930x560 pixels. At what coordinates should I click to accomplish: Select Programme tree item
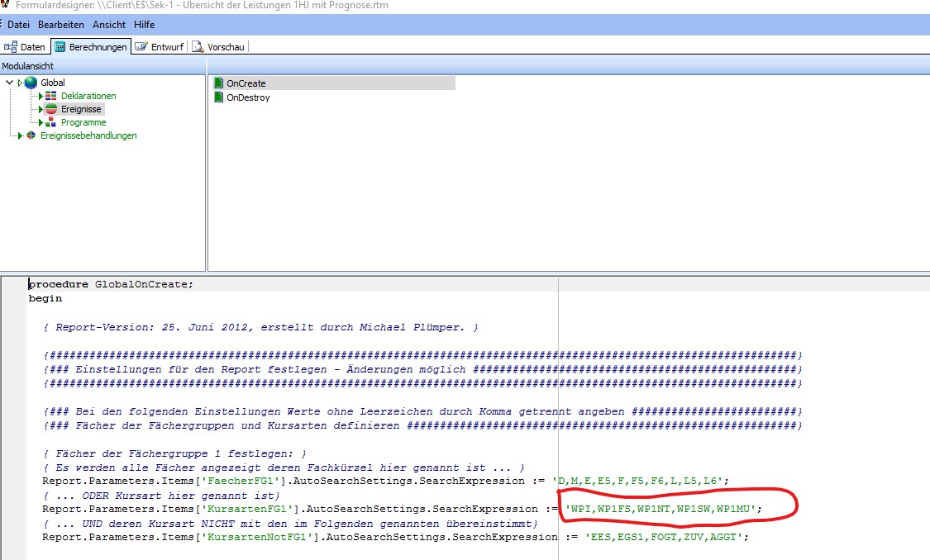(x=83, y=122)
